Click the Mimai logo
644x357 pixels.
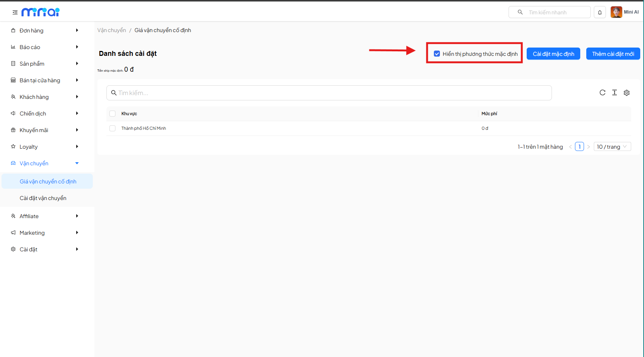(40, 12)
